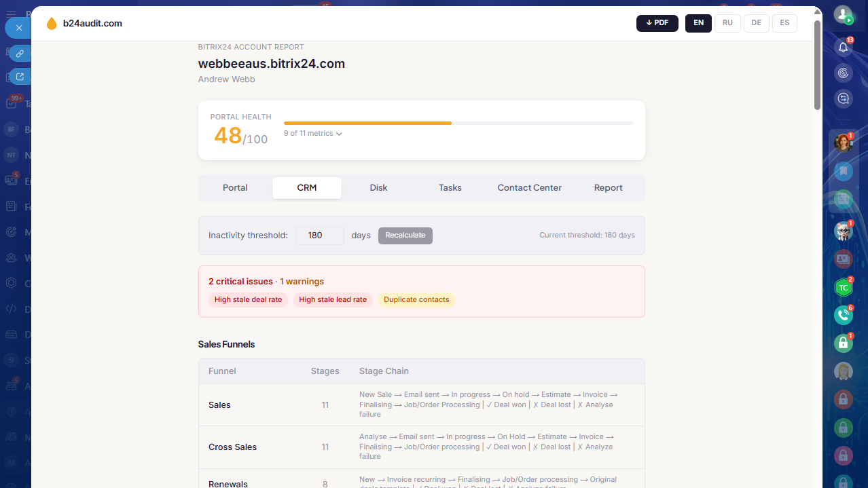The image size is (868, 488).
Task: Go to the Tasks tab
Action: pyautogui.click(x=450, y=188)
